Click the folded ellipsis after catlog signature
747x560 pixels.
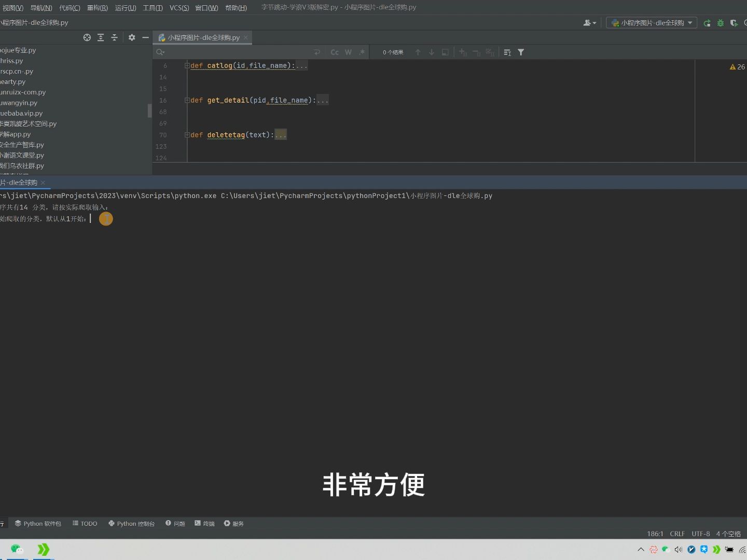pos(302,66)
